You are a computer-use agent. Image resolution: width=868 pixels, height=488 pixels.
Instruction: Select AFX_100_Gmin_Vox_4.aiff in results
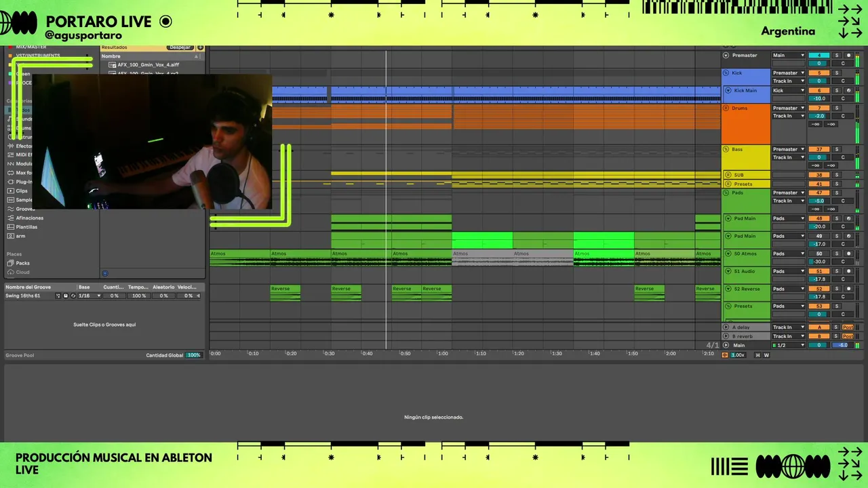click(143, 65)
